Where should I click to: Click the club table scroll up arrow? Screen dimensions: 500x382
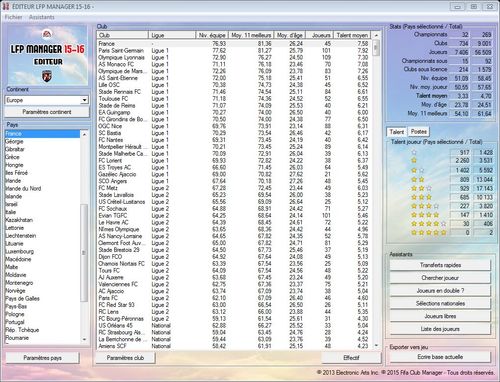pos(376,35)
